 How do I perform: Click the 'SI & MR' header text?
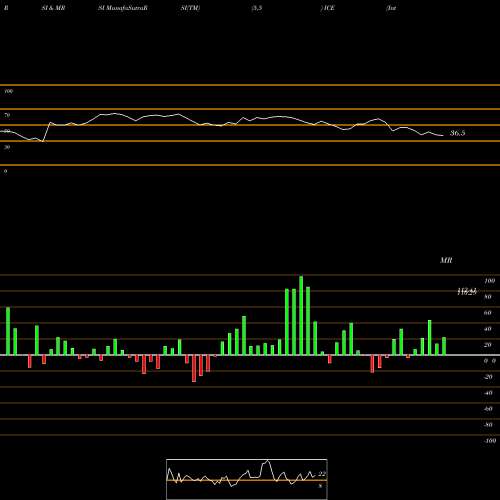(x=53, y=8)
